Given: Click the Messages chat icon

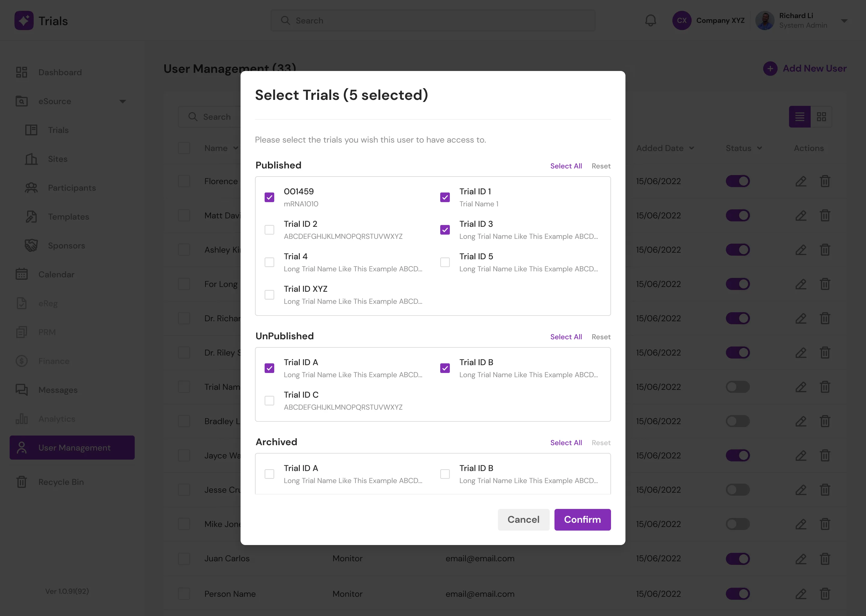Looking at the screenshot, I should (x=22, y=390).
